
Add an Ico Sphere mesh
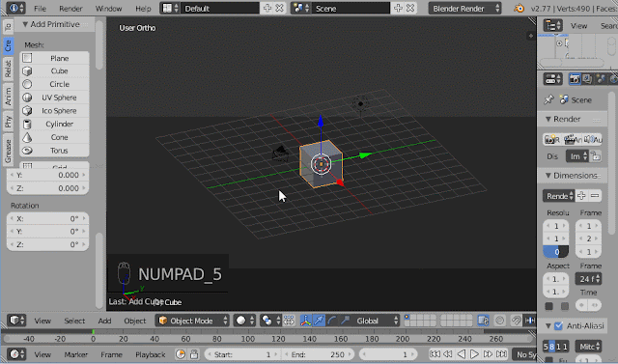point(54,111)
